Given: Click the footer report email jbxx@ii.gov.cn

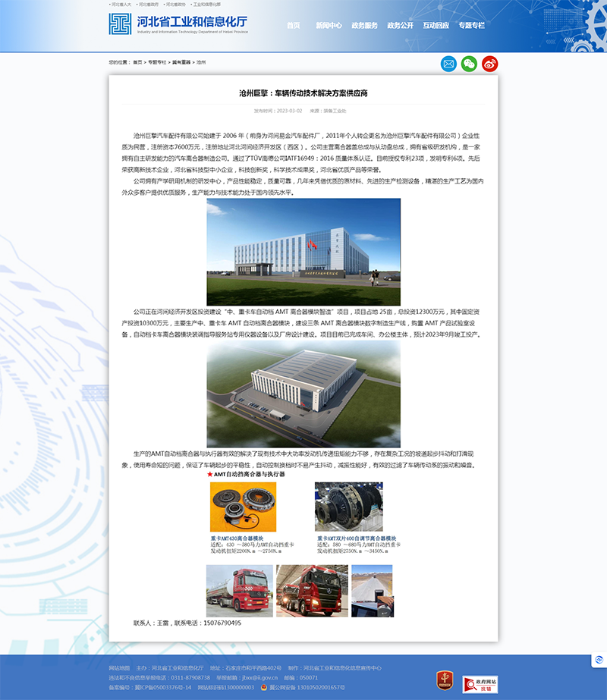Looking at the screenshot, I should [x=260, y=678].
